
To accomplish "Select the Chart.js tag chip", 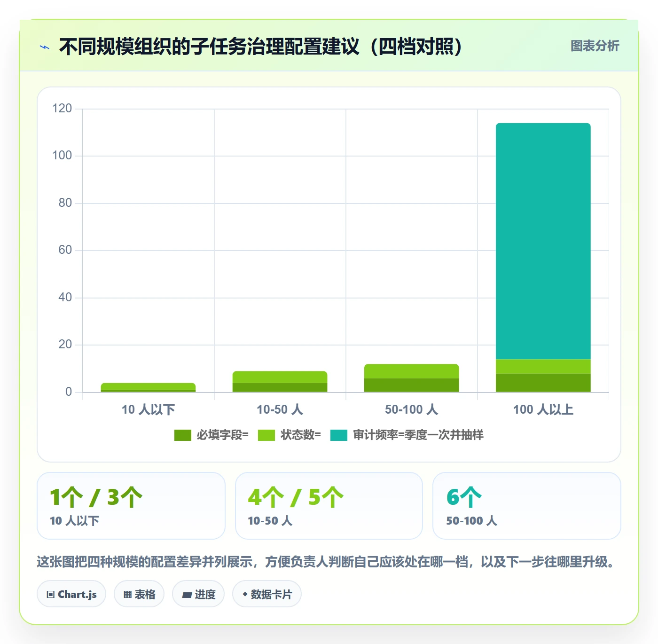I will (71, 594).
